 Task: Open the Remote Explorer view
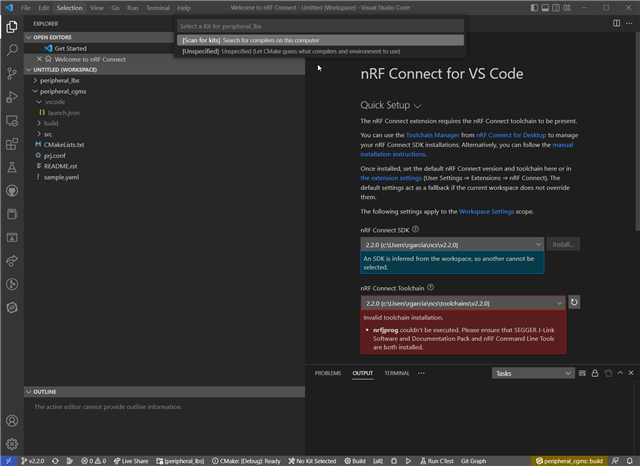pos(12,121)
